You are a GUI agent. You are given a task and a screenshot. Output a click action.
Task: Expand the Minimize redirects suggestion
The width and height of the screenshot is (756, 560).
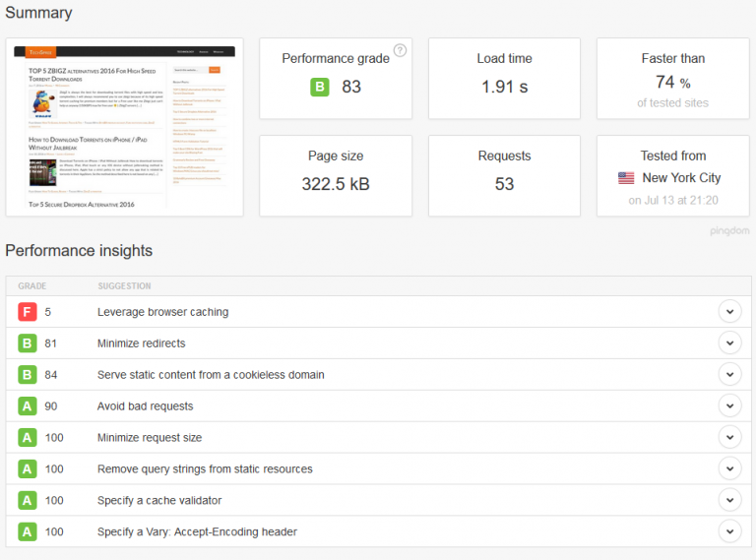tap(729, 342)
